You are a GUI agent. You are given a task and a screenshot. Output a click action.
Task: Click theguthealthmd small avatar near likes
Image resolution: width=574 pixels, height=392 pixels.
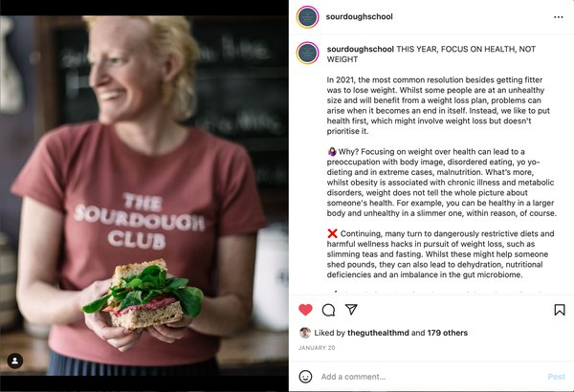[305, 333]
